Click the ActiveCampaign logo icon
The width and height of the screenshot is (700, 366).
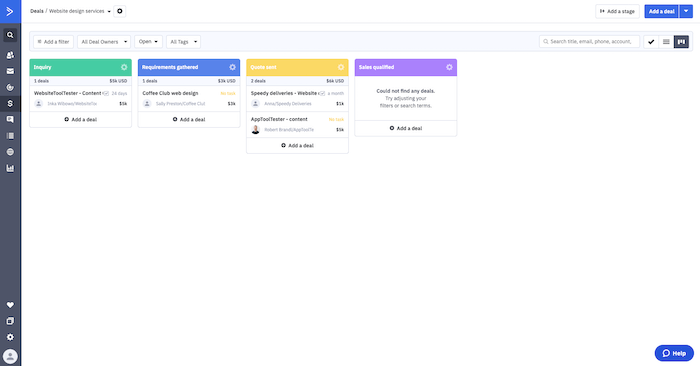10,11
